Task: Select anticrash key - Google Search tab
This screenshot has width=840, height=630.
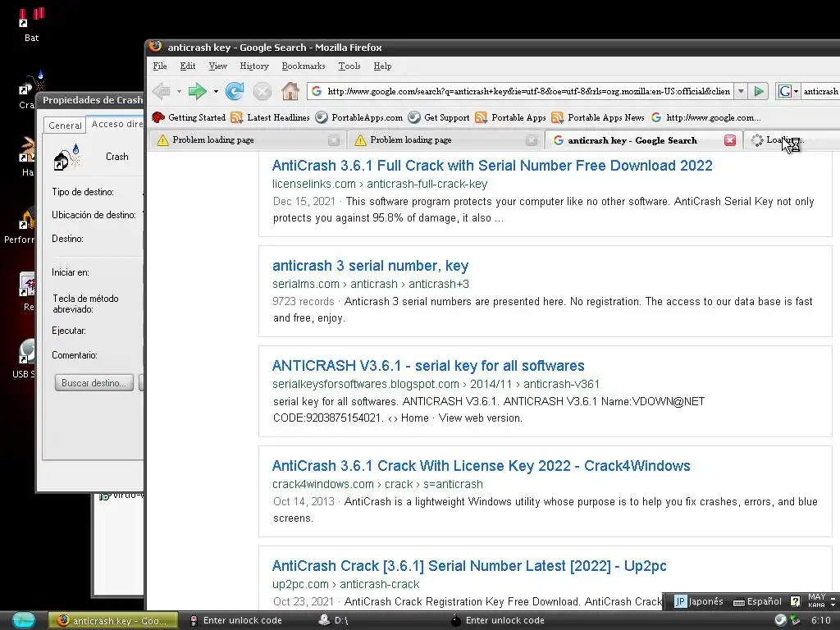Action: [643, 140]
